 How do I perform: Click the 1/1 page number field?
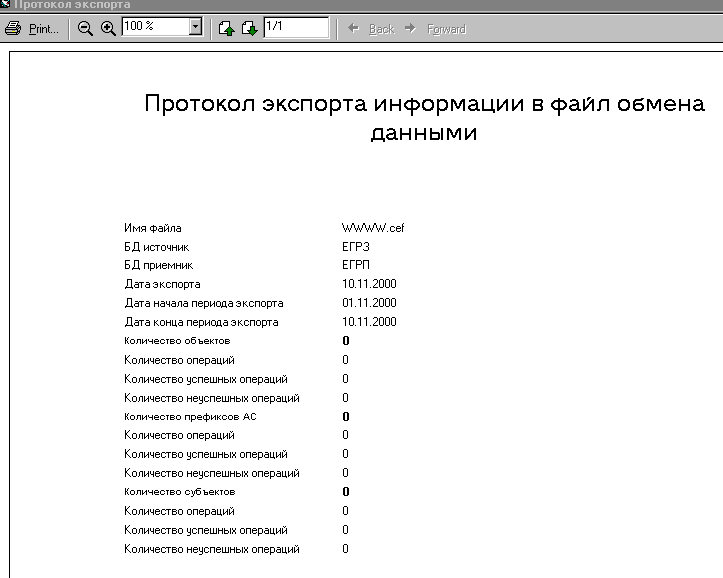(x=296, y=27)
